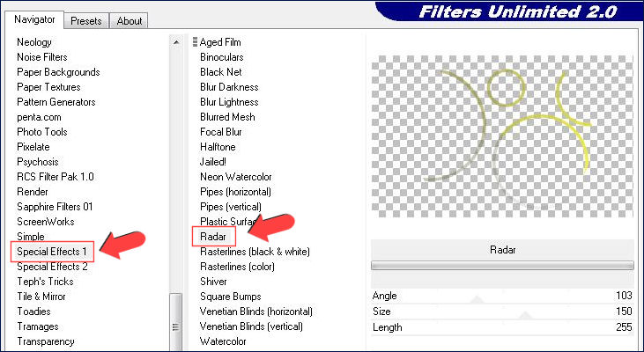The width and height of the screenshot is (644, 352).
Task: Select the Neon Watercolor filter
Action: tap(233, 177)
